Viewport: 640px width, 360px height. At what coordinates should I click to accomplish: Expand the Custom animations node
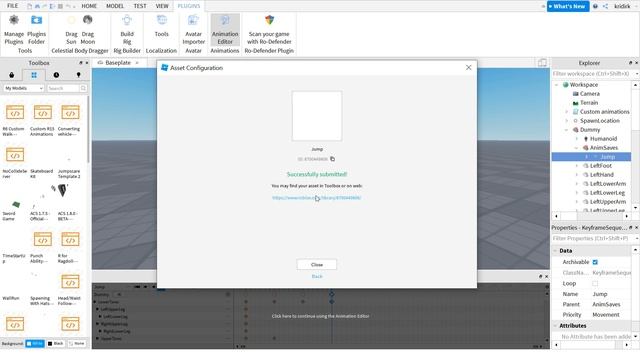(x=567, y=112)
